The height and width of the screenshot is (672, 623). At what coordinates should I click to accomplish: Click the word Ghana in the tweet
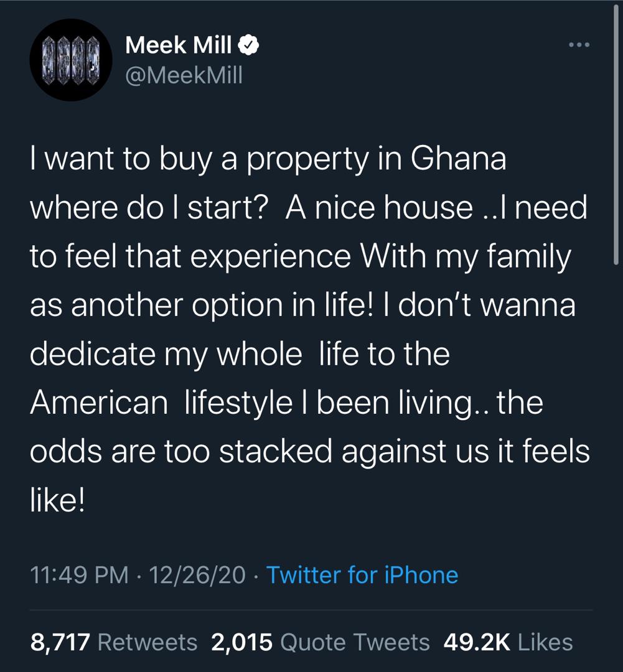click(x=456, y=160)
